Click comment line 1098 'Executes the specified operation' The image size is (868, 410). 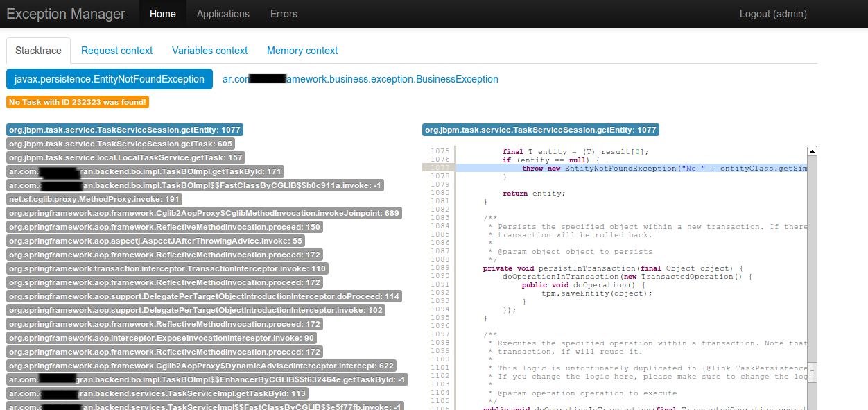pyautogui.click(x=648, y=343)
